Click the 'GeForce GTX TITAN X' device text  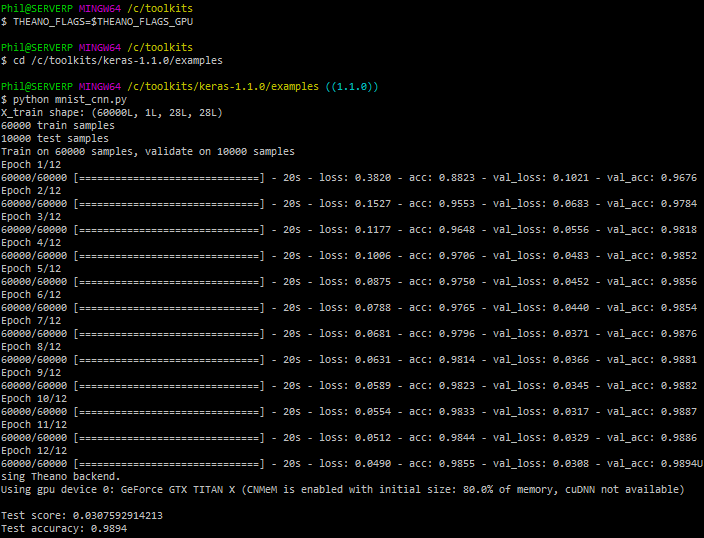coord(178,489)
